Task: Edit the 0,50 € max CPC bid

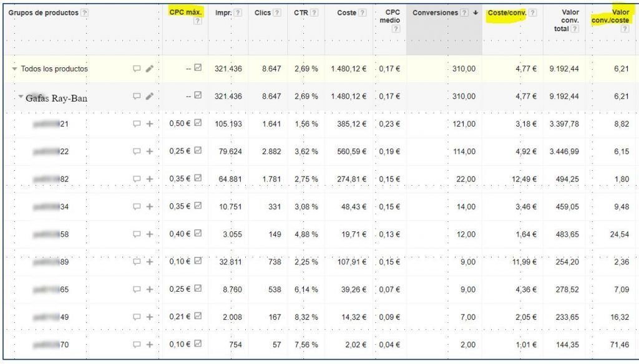Action: tap(180, 123)
